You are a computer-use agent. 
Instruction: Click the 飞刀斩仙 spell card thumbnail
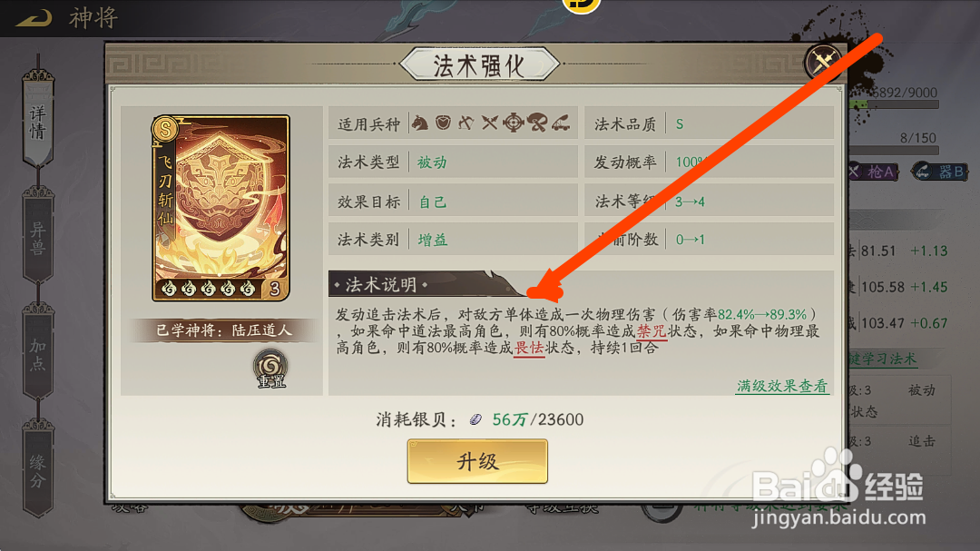(220, 208)
